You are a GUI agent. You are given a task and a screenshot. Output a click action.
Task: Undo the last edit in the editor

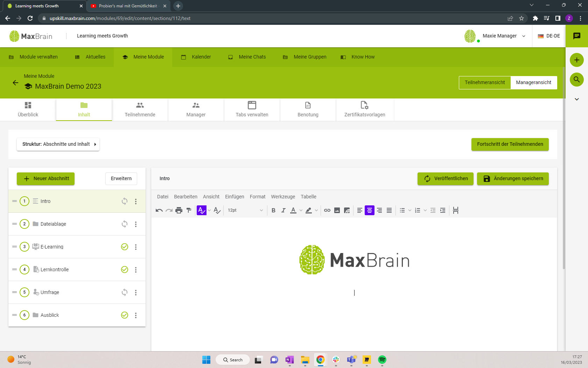tap(159, 210)
